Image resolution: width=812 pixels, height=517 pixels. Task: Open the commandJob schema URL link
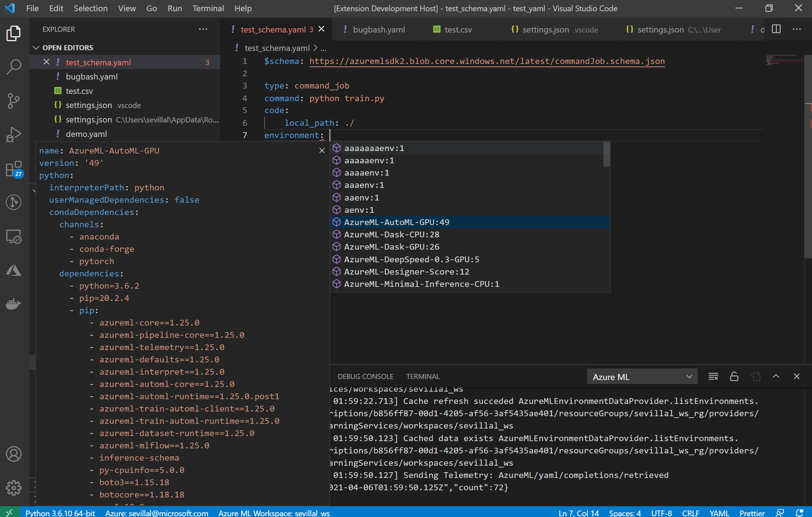coord(486,61)
